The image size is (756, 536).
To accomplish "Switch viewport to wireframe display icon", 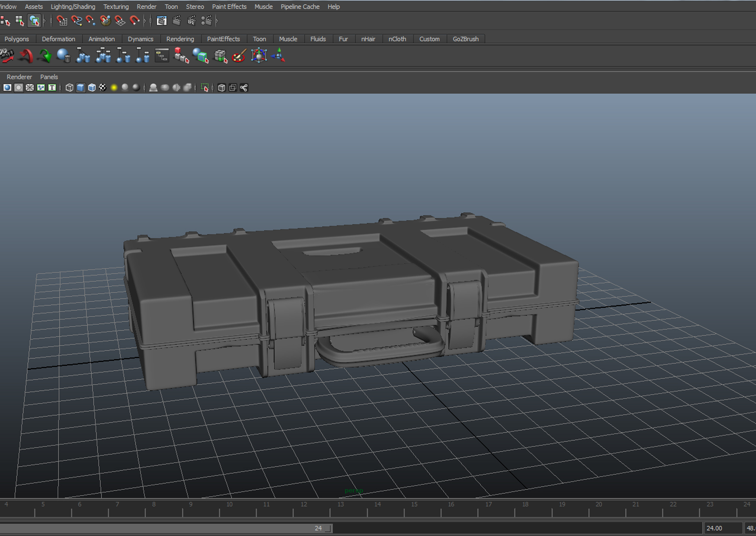I will 69,87.
